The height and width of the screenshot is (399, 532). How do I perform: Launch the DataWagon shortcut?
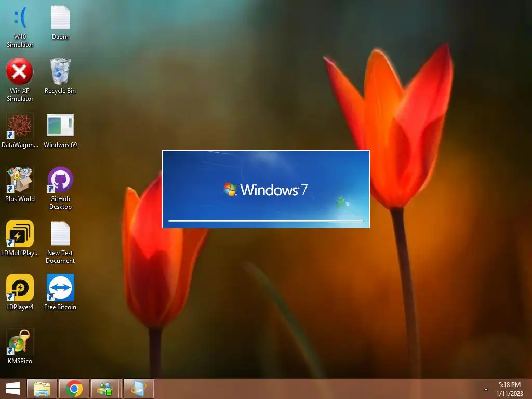(x=20, y=130)
